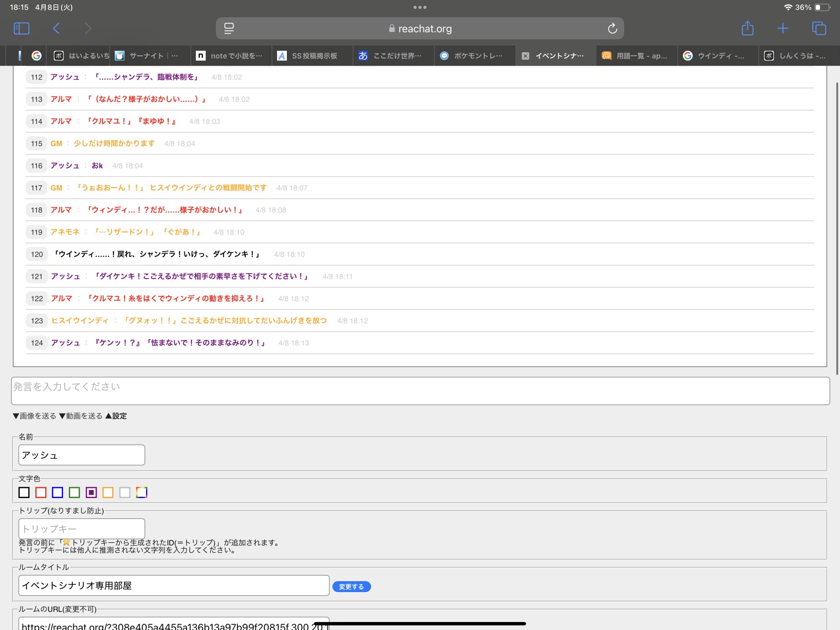Screen dimensions: 840x630
Task: Show the tab overview icon
Action: click(819, 29)
